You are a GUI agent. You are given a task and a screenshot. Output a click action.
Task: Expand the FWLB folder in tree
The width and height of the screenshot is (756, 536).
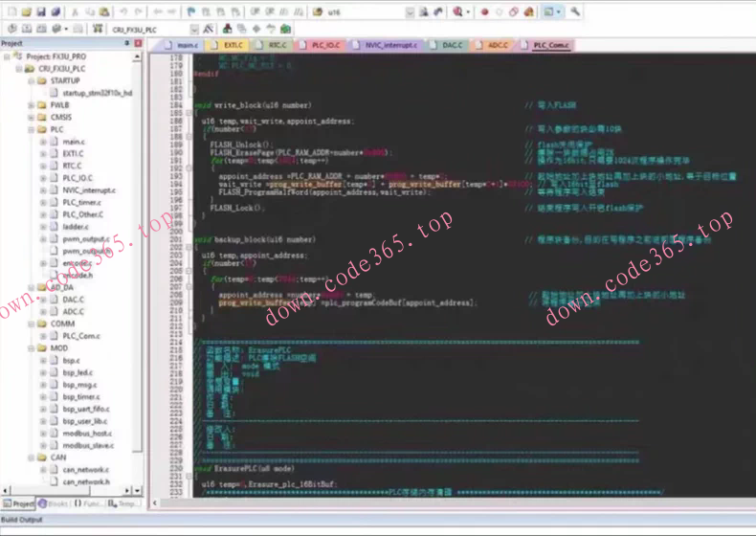click(31, 105)
